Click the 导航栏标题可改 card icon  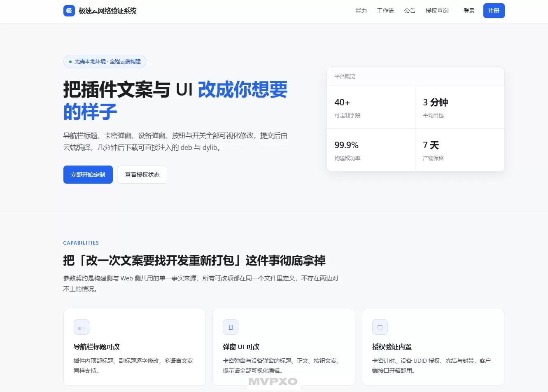click(82, 327)
